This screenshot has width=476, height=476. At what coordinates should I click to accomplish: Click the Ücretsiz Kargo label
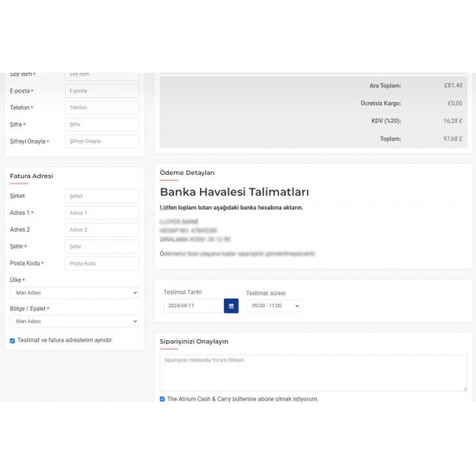pos(381,103)
